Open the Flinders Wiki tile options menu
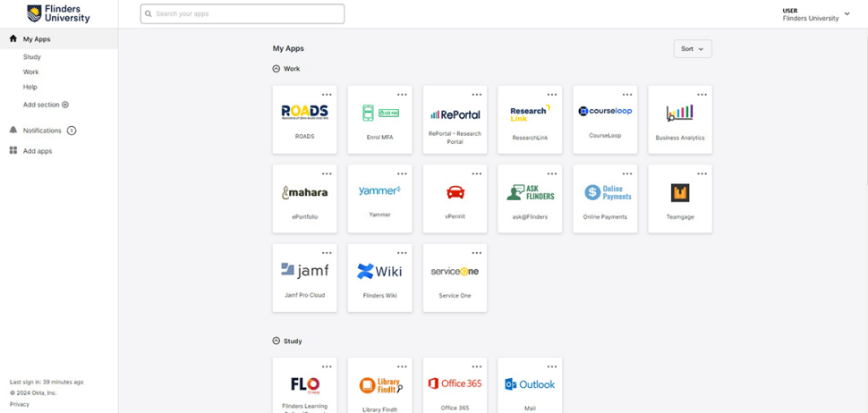The image size is (868, 413). (402, 253)
